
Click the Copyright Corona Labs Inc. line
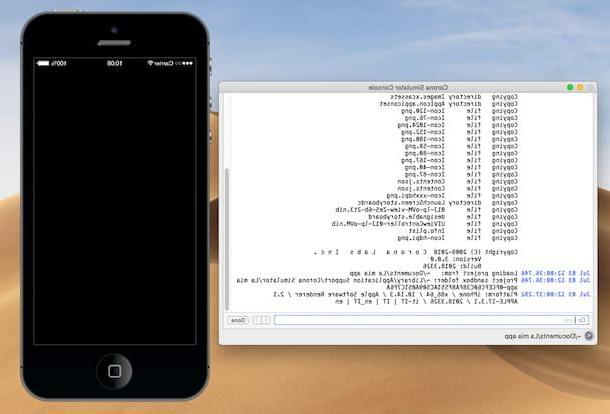(x=416, y=252)
